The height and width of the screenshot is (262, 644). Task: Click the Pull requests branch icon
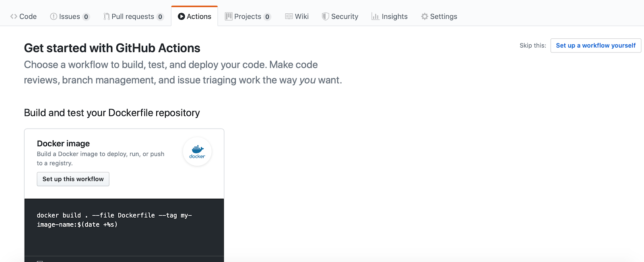(x=107, y=17)
